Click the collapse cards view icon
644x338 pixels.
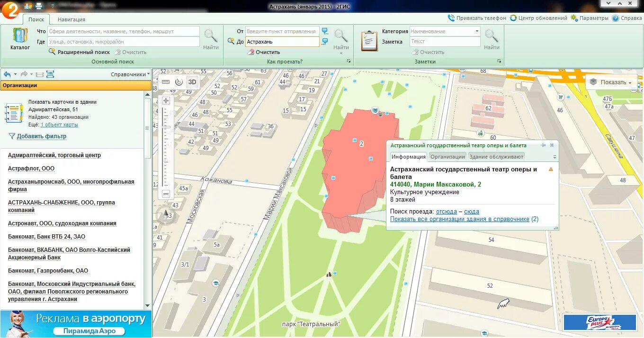coord(40,74)
